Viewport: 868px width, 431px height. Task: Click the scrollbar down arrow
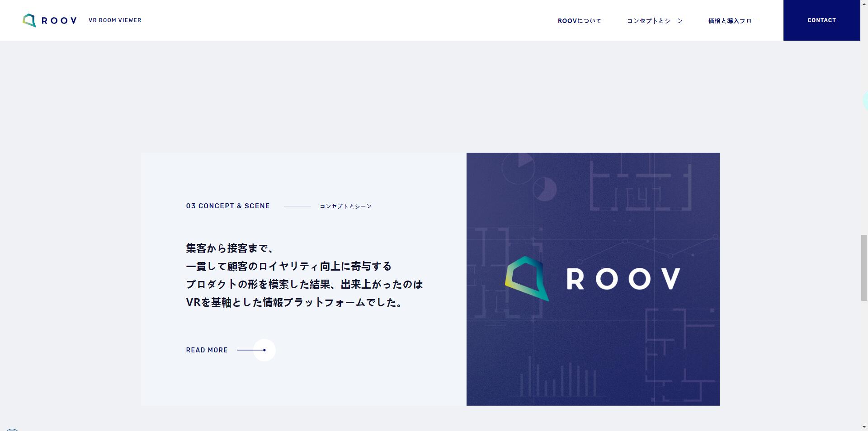click(x=864, y=427)
